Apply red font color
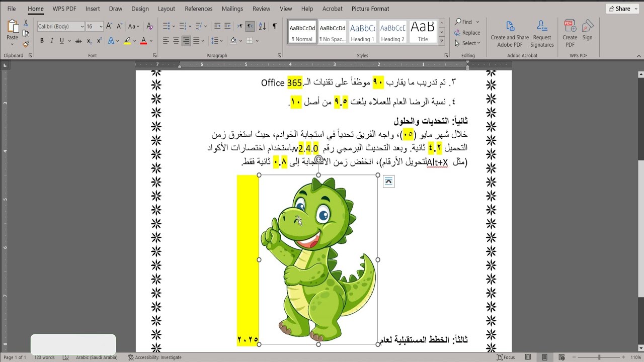Viewport: 644px width, 362px height. pyautogui.click(x=143, y=41)
